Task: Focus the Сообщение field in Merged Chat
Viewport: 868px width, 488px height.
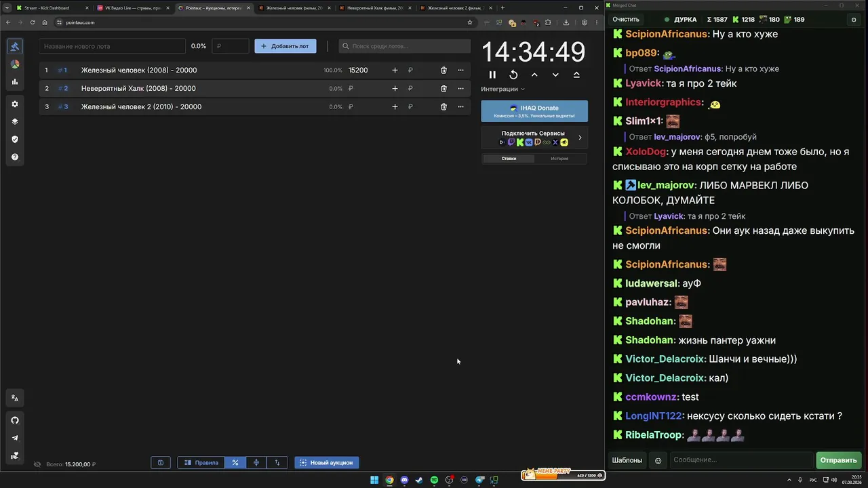Action: tap(741, 460)
